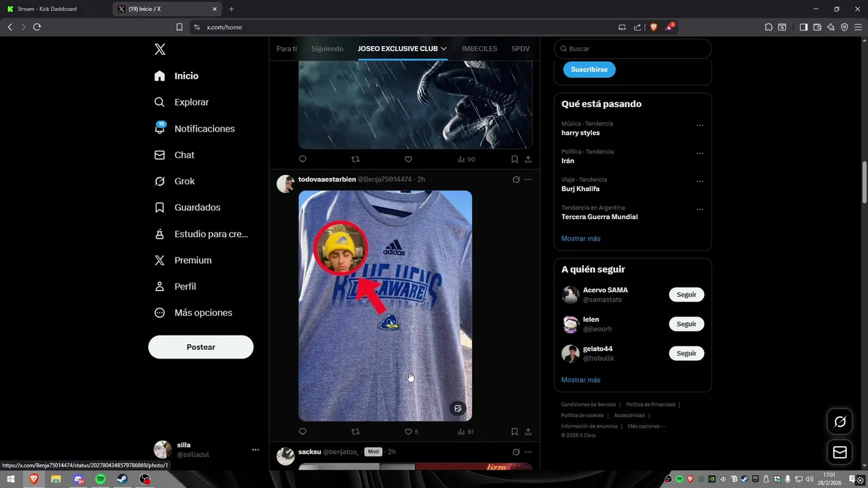Reply to the todovaaestarbien post
868x488 pixels.
pyautogui.click(x=302, y=432)
